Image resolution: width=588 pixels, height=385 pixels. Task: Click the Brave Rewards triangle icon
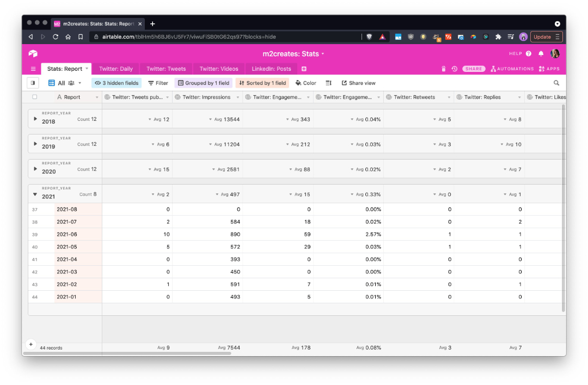tap(382, 37)
